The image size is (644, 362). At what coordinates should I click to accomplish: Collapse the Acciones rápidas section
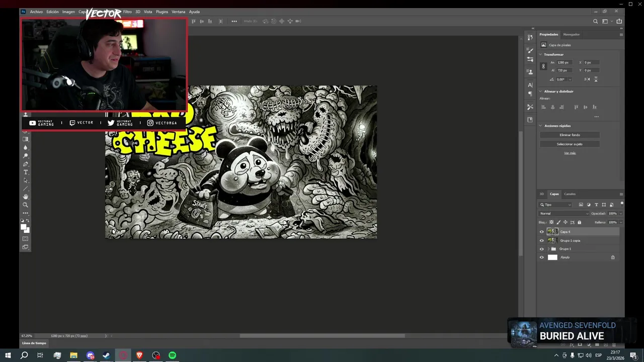540,126
